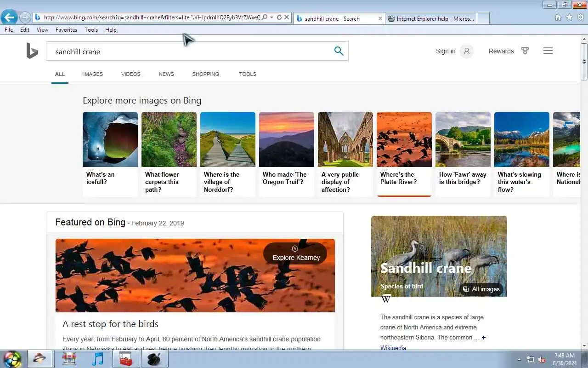Click the page scrollbar down arrow
The height and width of the screenshot is (368, 588).
coord(584,346)
